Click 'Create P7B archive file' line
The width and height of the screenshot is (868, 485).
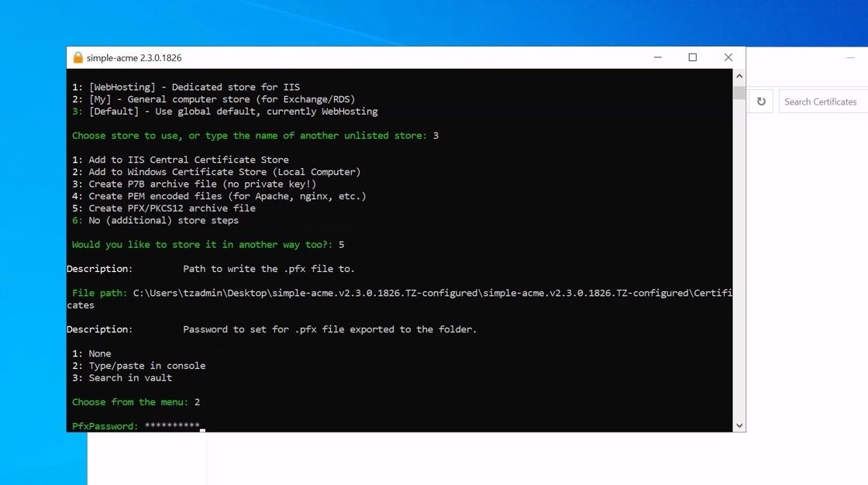click(x=195, y=184)
